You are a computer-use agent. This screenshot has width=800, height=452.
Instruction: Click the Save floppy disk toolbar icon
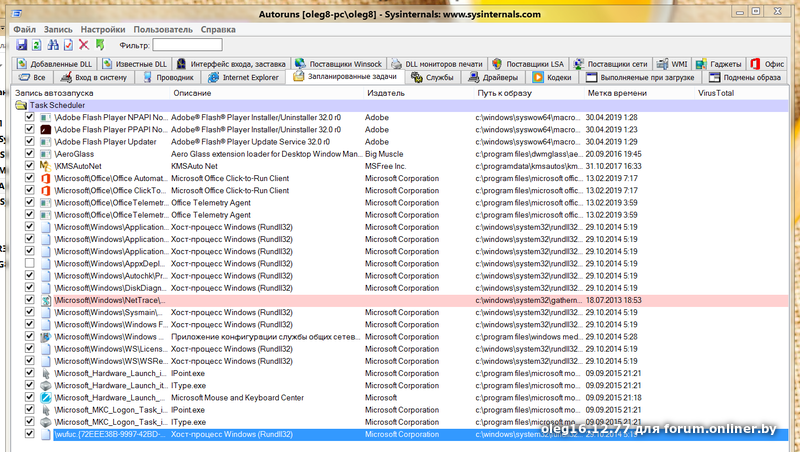20,45
